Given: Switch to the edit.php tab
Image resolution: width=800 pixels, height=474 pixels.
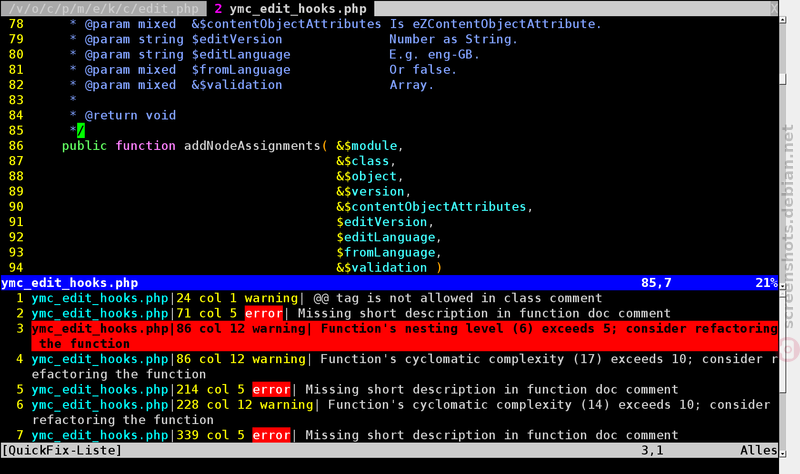Looking at the screenshot, I should coord(104,8).
